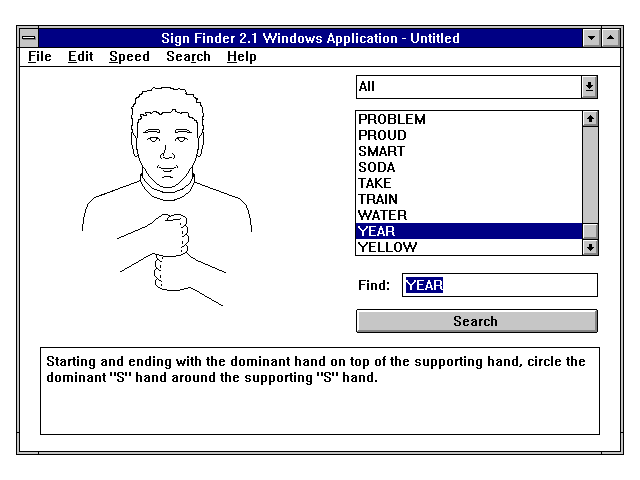The image size is (640, 480).
Task: Select SODA in the word list
Action: pyautogui.click(x=377, y=167)
